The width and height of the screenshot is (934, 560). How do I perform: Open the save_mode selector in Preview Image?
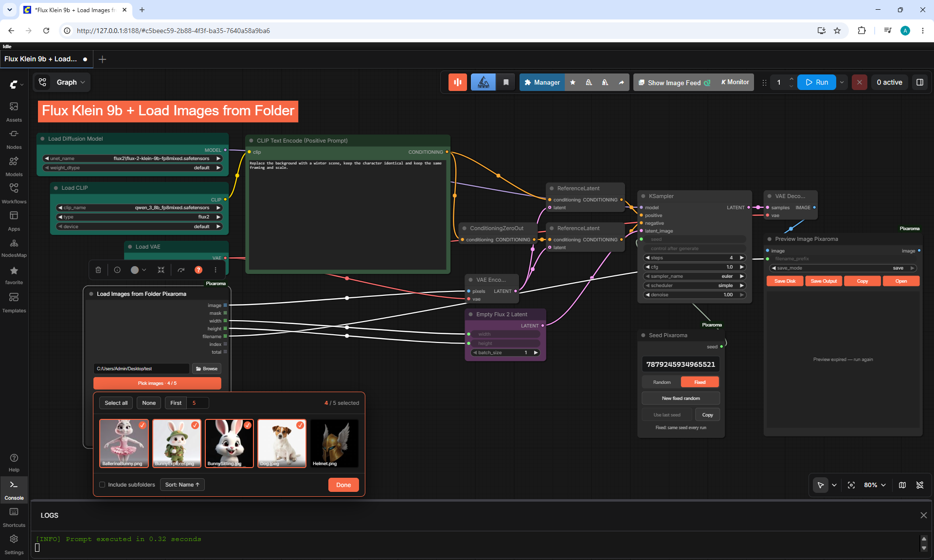click(844, 268)
